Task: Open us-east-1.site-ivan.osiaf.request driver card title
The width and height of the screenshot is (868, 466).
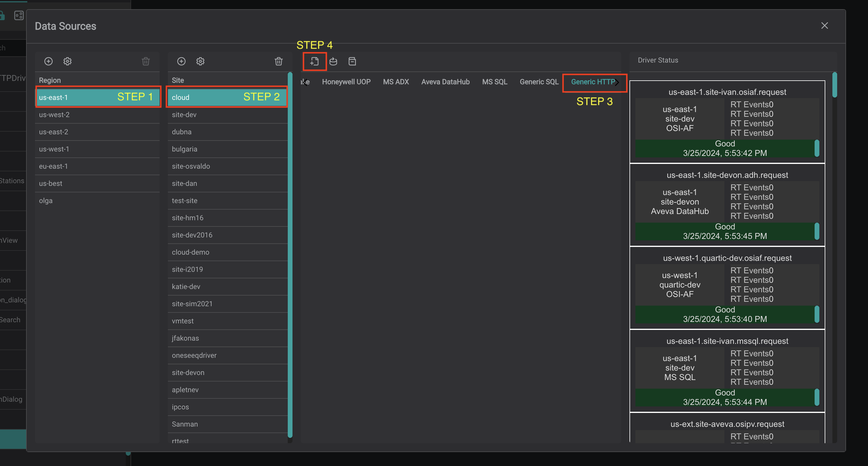Action: point(727,92)
